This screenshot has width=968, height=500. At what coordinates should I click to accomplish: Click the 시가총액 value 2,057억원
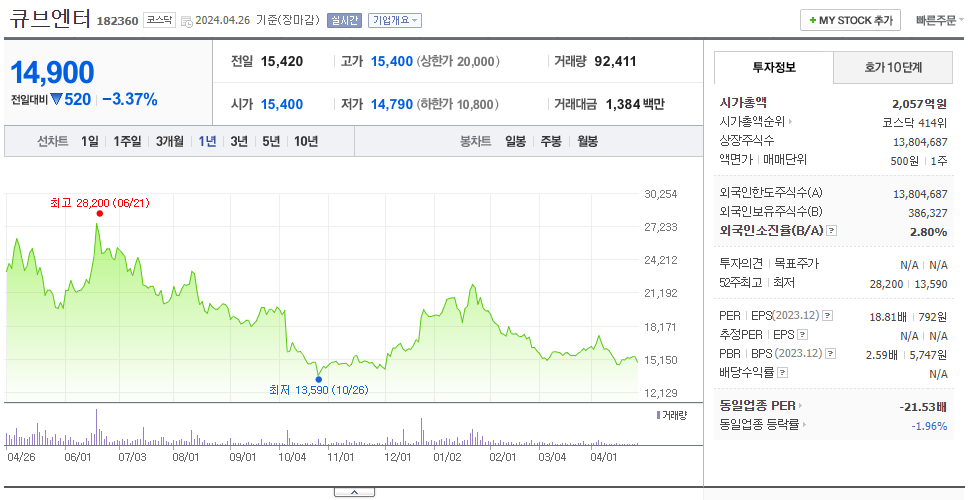919,103
